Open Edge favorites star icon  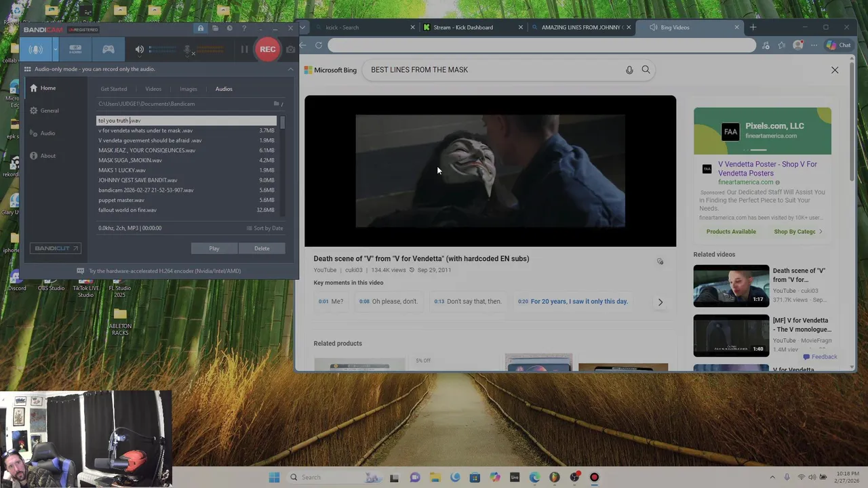pyautogui.click(x=782, y=45)
